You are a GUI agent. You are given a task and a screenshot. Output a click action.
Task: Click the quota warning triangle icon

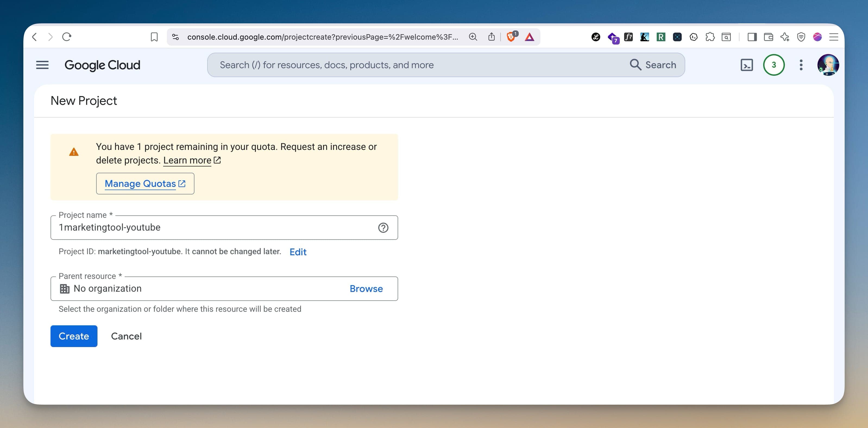point(74,152)
